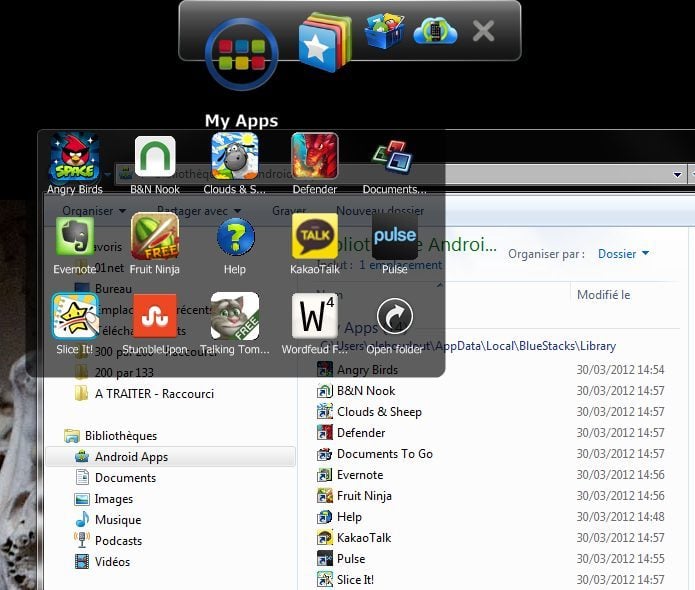
Task: Start the KakaoTalk app
Action: click(314, 237)
